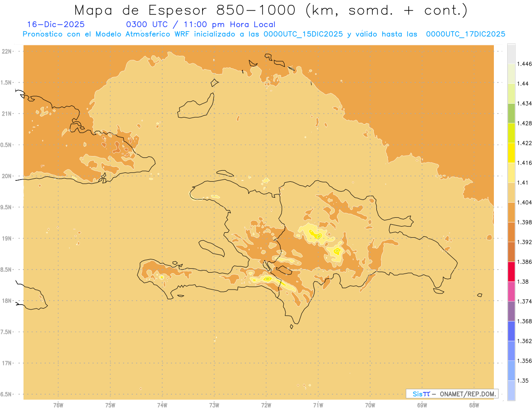The image size is (532, 411).
Task: Click the legend value "1.422"
Action: [524, 143]
